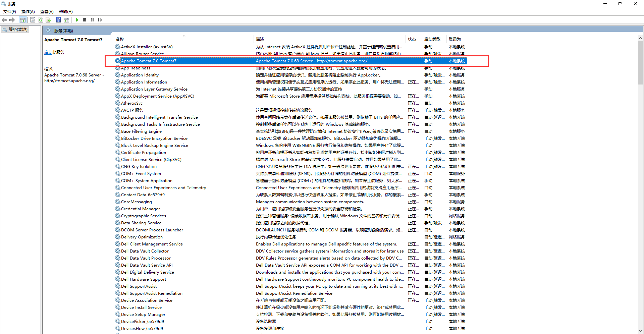
Task: Click the gear icon beside Credential Manager
Action: (x=118, y=209)
